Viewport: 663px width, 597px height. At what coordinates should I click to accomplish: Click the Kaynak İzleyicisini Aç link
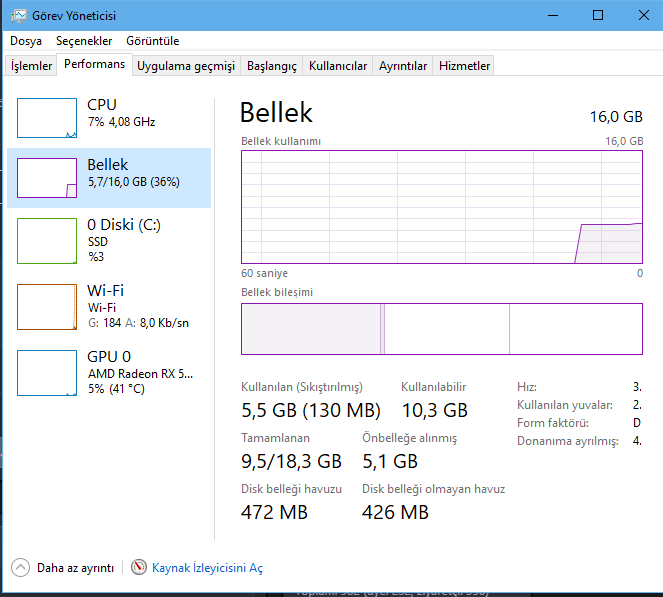[207, 567]
